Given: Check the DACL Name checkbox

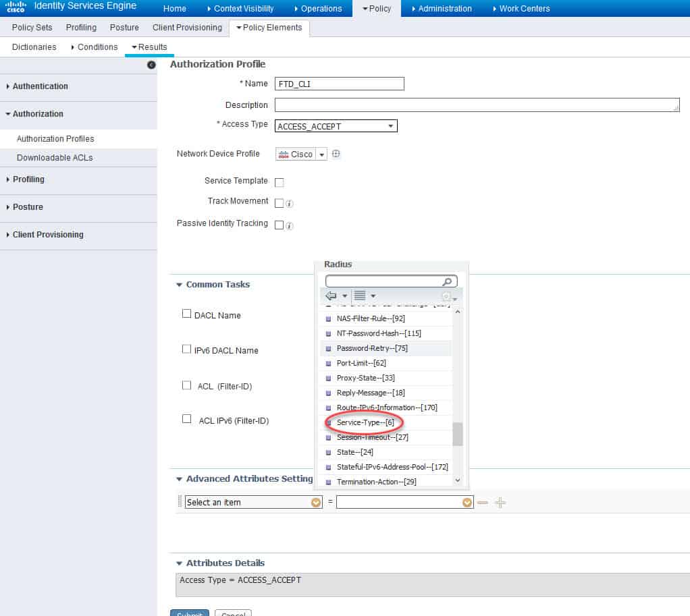Looking at the screenshot, I should (x=186, y=314).
